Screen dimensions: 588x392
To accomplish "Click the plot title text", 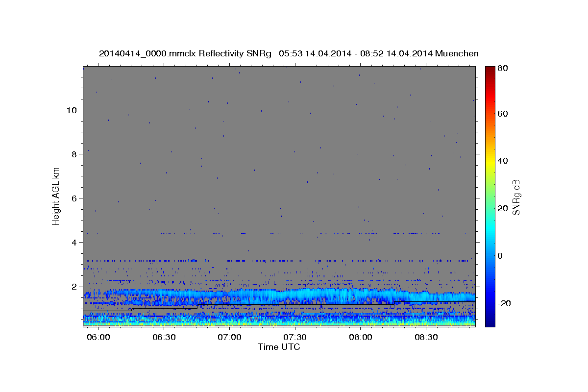I will (289, 53).
